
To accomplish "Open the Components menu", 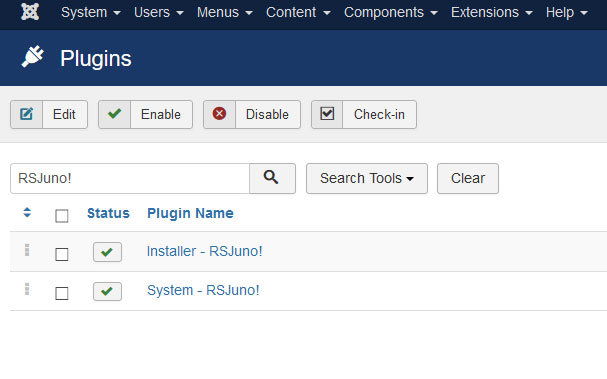I will tap(391, 12).
